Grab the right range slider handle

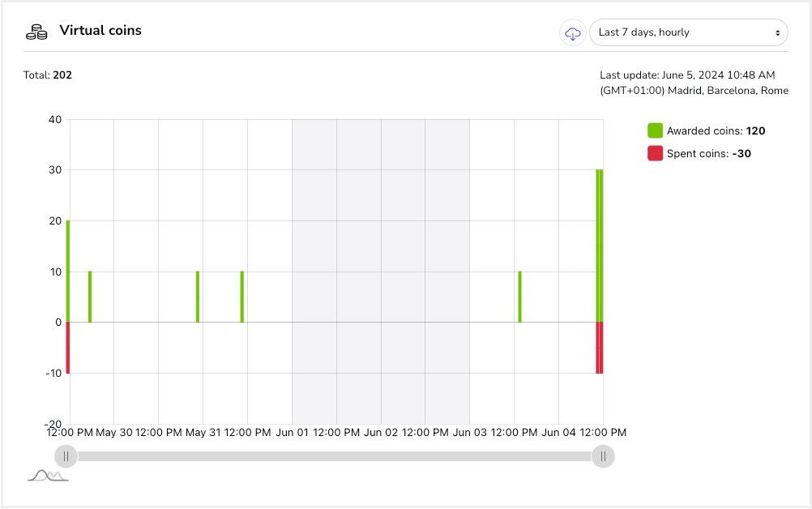point(603,456)
